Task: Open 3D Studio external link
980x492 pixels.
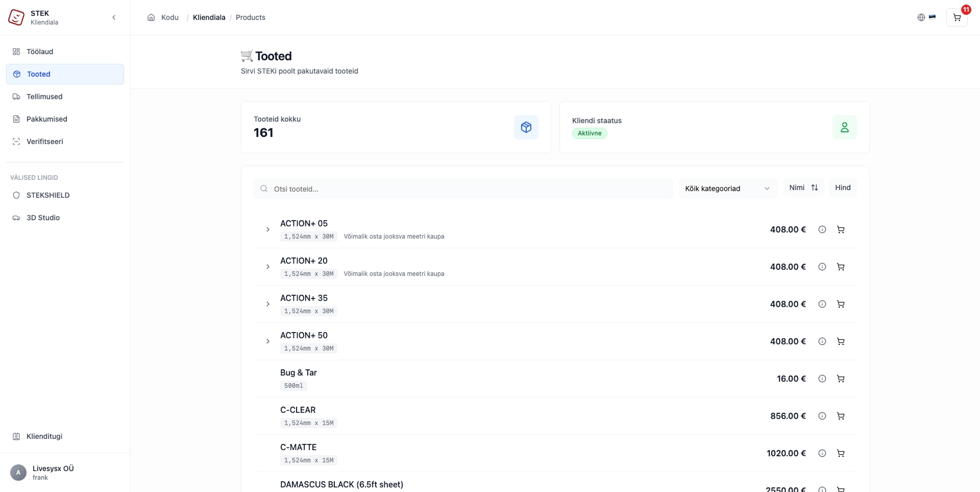Action: point(65,218)
